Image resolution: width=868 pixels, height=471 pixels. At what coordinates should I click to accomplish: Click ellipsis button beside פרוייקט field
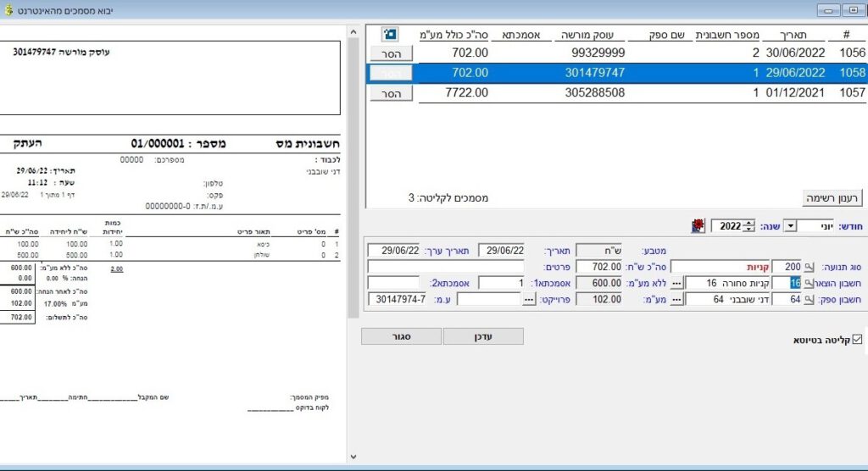tap(529, 299)
